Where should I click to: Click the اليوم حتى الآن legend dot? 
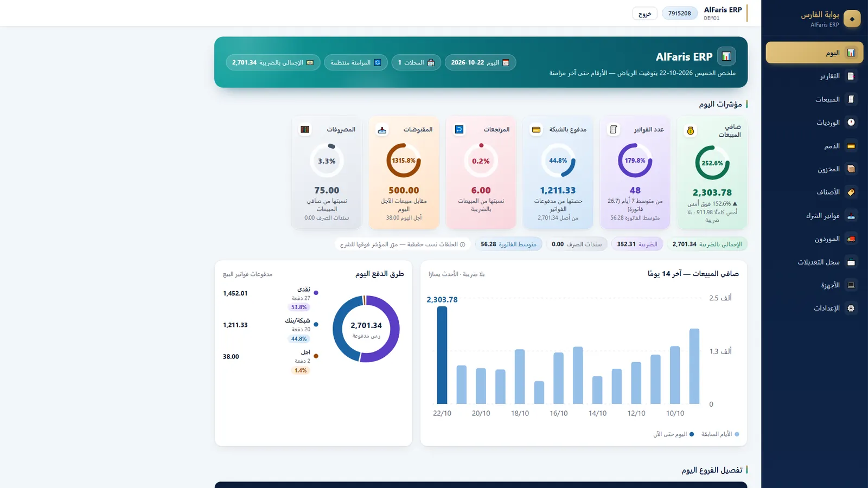click(691, 434)
